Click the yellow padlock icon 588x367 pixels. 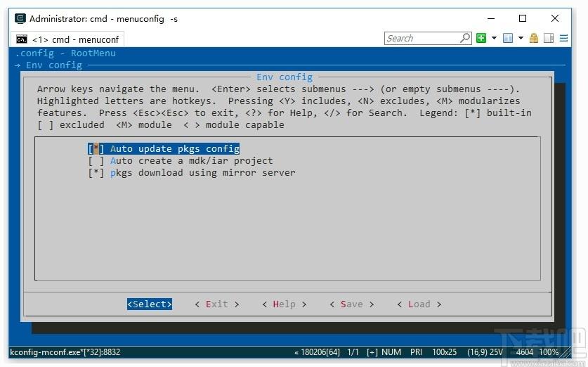(534, 38)
